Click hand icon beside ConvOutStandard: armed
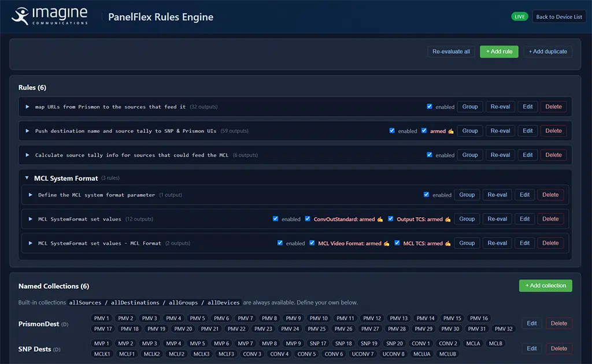592x364 pixels. tap(380, 219)
